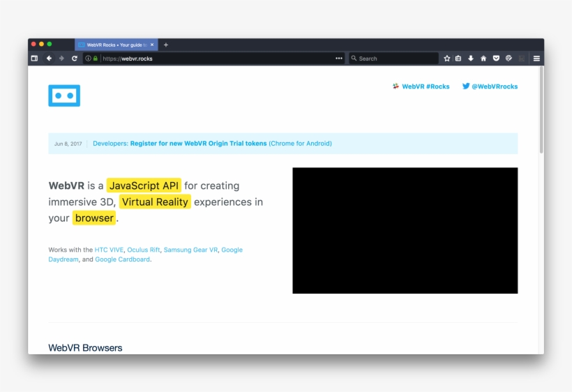The width and height of the screenshot is (572, 392).
Task: Go forward to next page
Action: (61, 59)
